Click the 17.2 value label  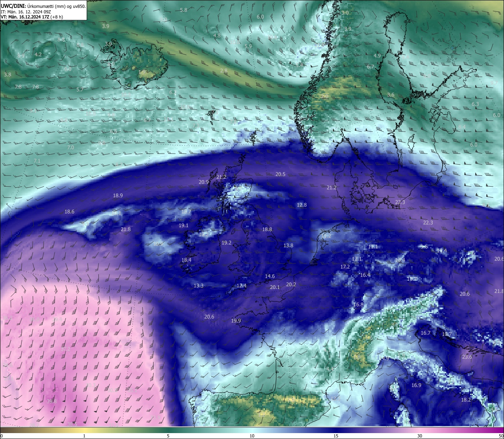coord(345,267)
